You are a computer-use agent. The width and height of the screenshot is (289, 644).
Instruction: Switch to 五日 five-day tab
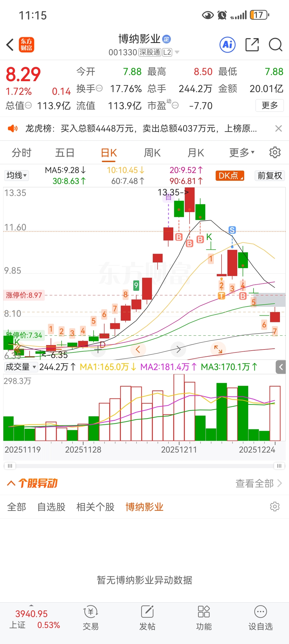[x=65, y=153]
